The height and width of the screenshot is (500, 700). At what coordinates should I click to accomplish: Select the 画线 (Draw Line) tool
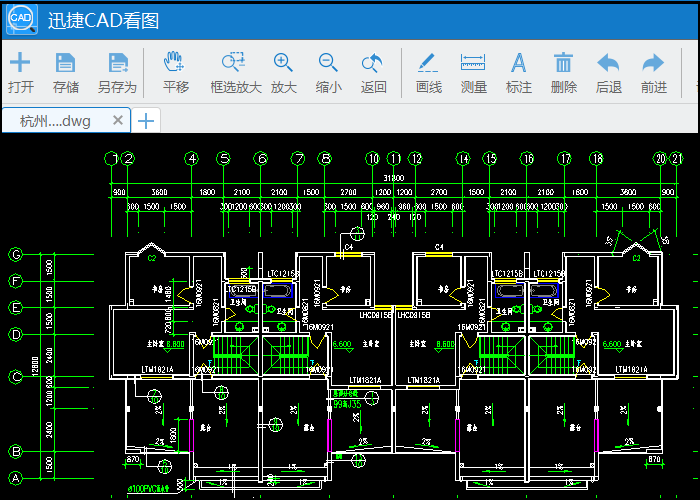tap(429, 72)
